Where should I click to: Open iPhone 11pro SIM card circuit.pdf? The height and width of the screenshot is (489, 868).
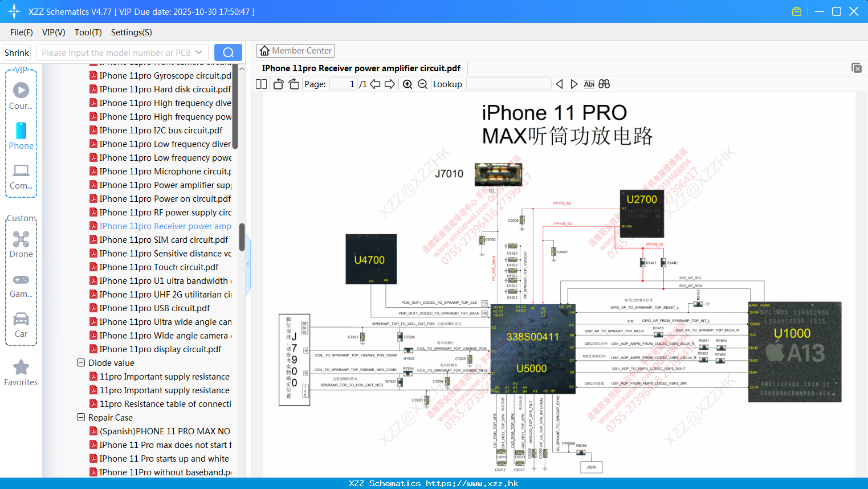click(159, 239)
